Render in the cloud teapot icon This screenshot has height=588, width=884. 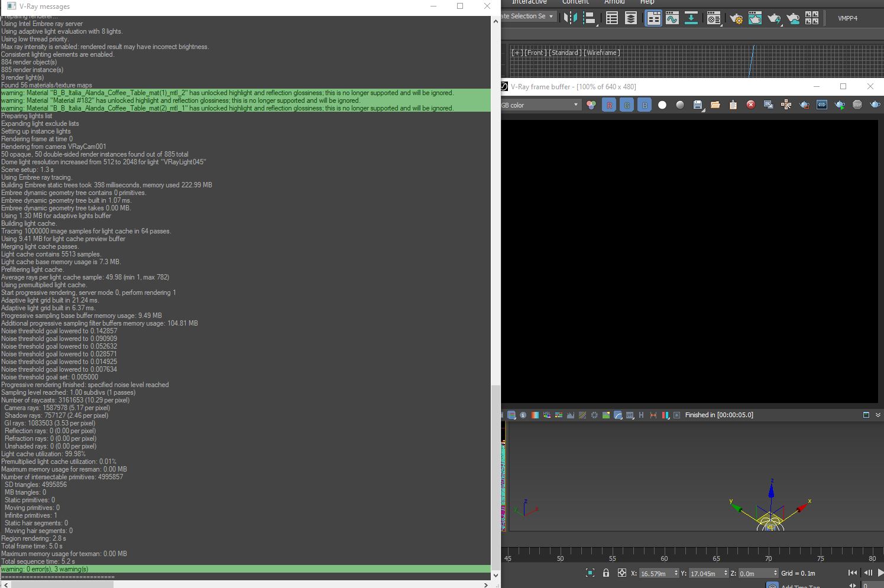793,18
